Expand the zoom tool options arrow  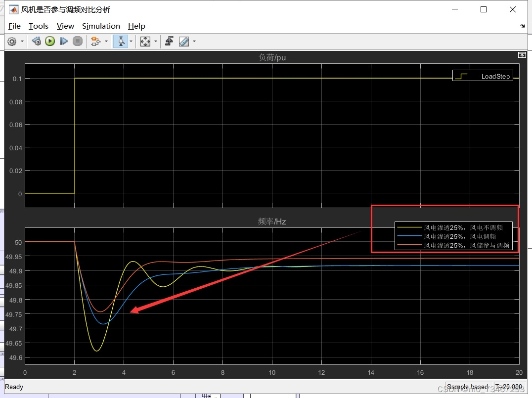click(131, 42)
